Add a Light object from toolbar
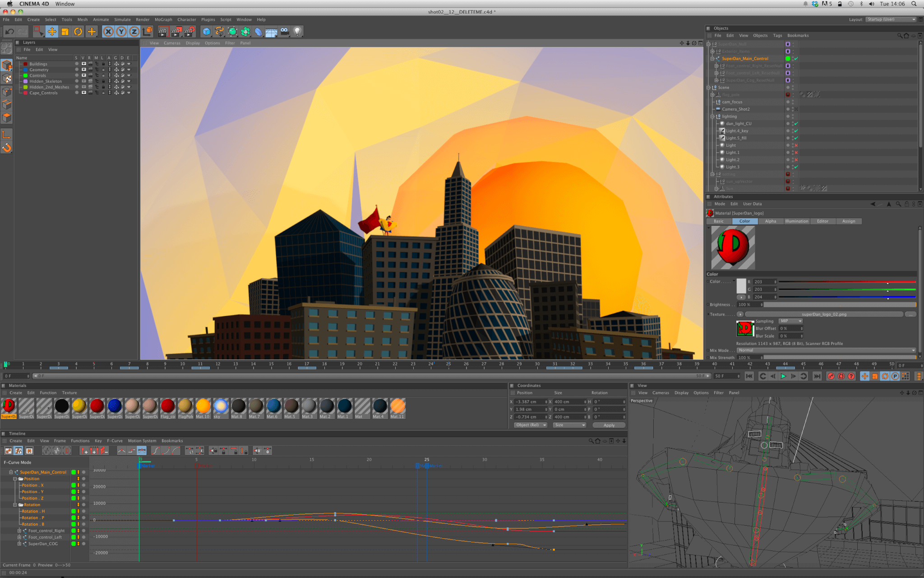 click(x=297, y=32)
